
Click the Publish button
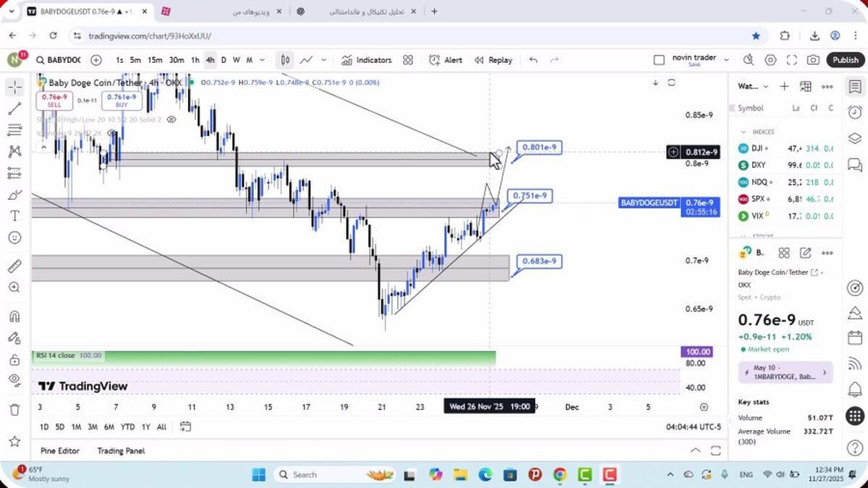(845, 60)
